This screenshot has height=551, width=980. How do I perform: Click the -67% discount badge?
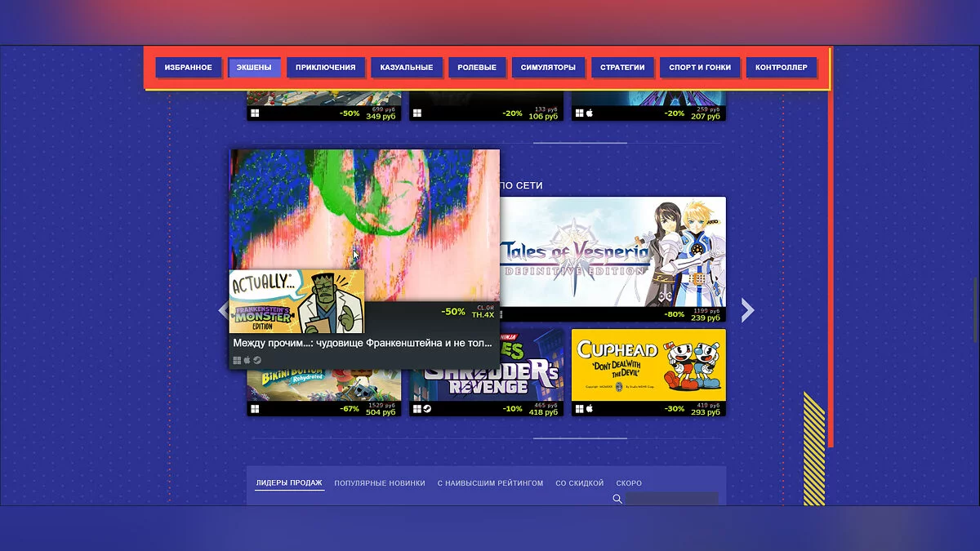click(350, 409)
